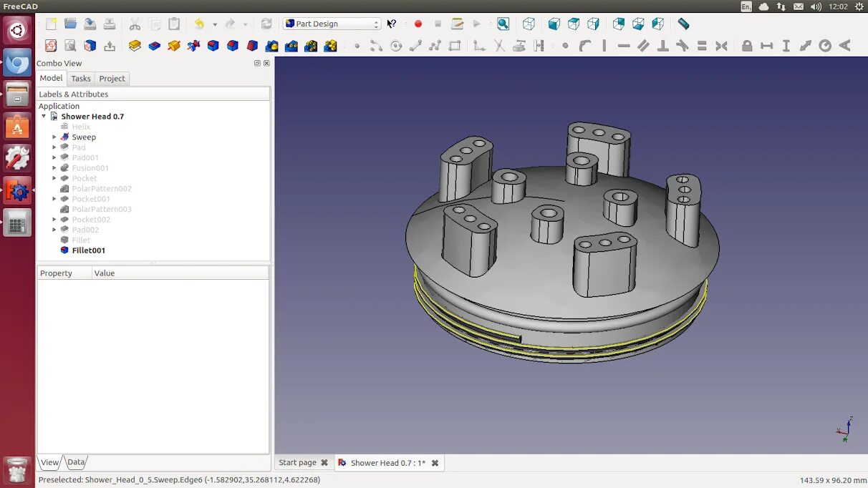Click the Polar Pattern tool icon
Viewport: 868px width, 488px height.
coord(311,46)
